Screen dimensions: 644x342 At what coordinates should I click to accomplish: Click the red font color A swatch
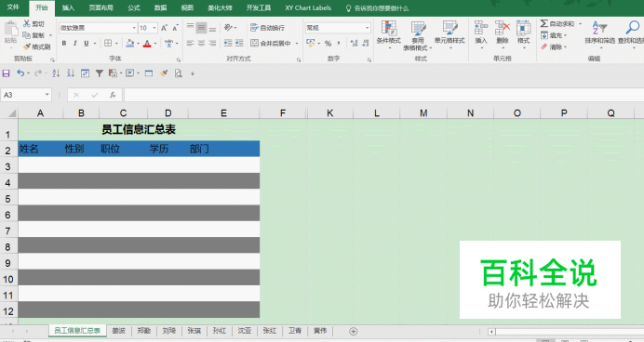tap(147, 43)
